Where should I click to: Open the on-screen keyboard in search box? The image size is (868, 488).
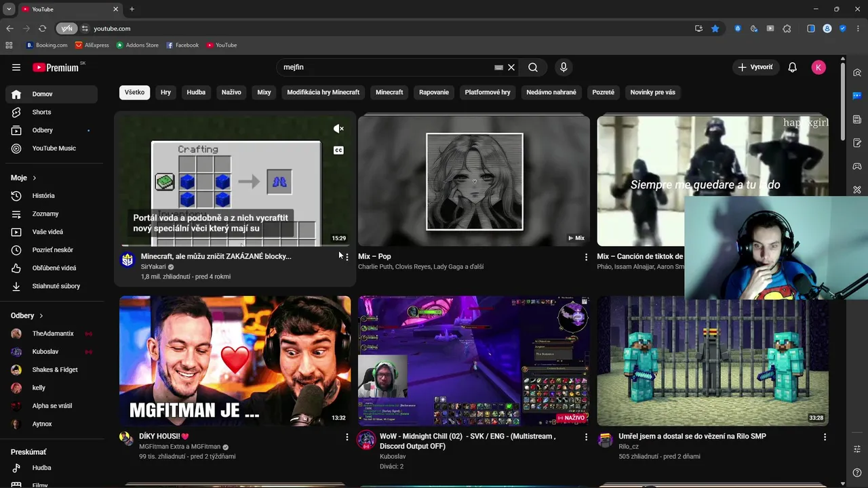click(x=499, y=67)
